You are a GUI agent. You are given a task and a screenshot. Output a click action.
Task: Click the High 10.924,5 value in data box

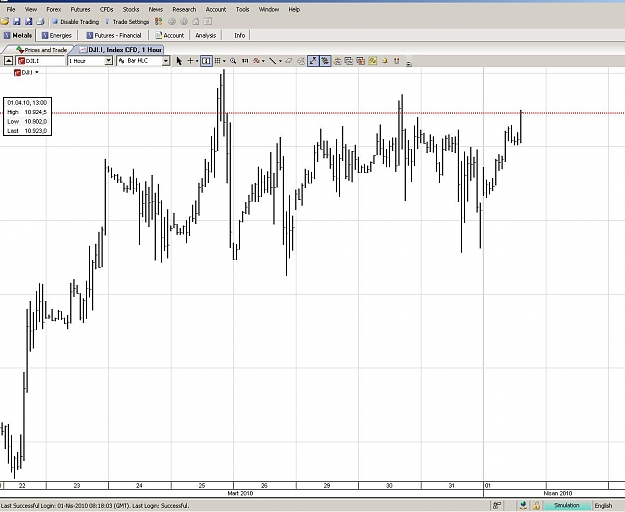36,112
